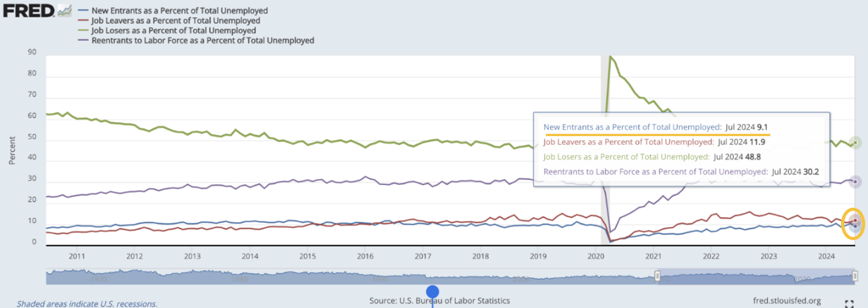
Task: Click the blue New Entrants endpoint marker
Action: pyautogui.click(x=855, y=226)
